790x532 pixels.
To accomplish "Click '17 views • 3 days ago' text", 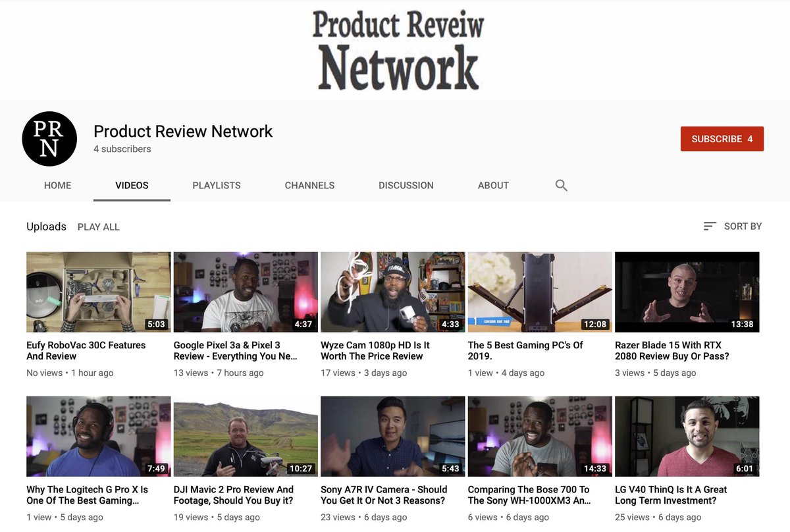I will [x=363, y=373].
